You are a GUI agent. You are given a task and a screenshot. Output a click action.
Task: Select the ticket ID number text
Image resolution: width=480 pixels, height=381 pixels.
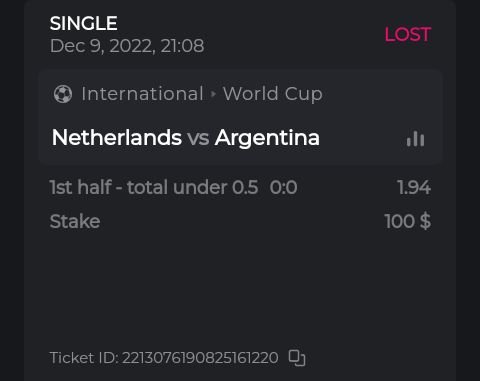coord(200,358)
